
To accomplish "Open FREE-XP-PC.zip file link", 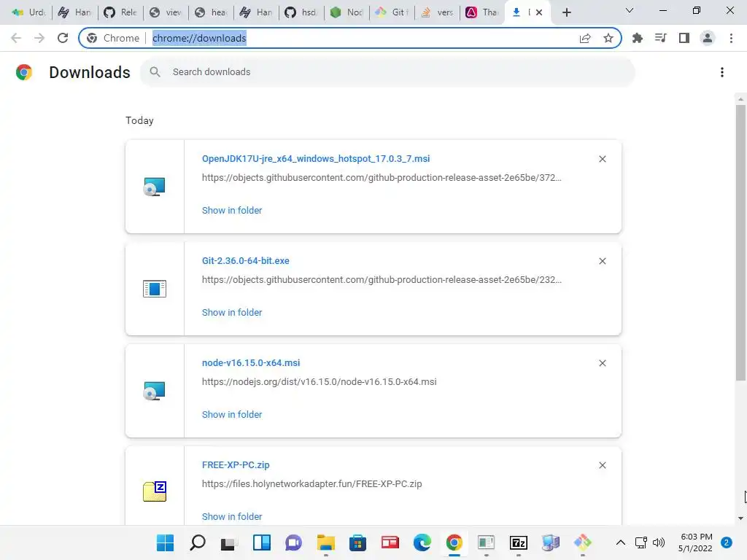I will (236, 464).
